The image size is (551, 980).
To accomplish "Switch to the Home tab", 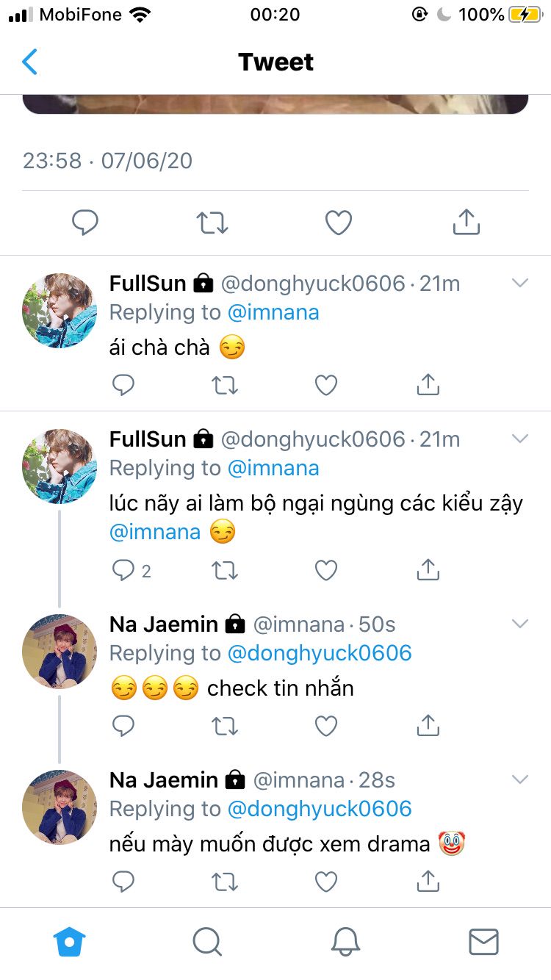I will coord(70,941).
